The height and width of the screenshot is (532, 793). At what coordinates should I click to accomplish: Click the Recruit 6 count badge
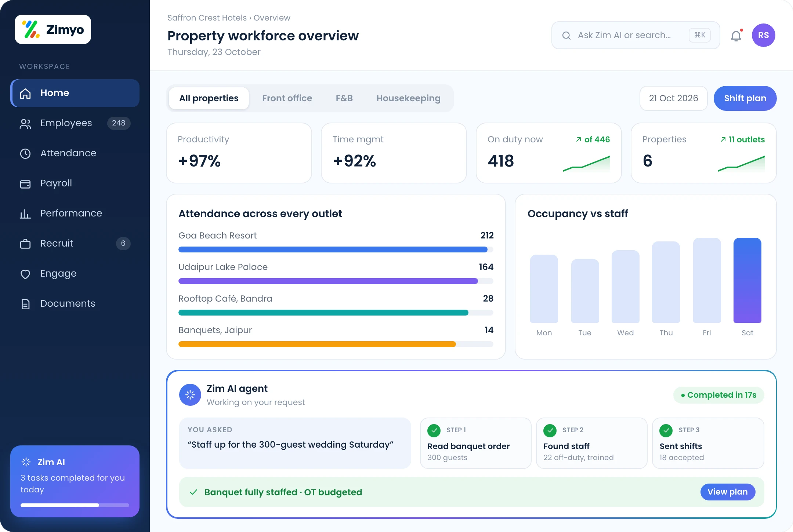pyautogui.click(x=123, y=244)
